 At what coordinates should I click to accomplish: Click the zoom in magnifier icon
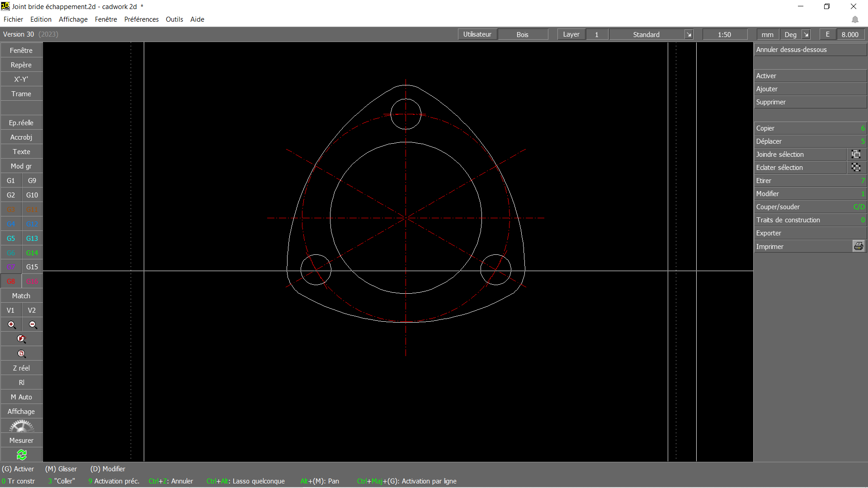click(11, 324)
